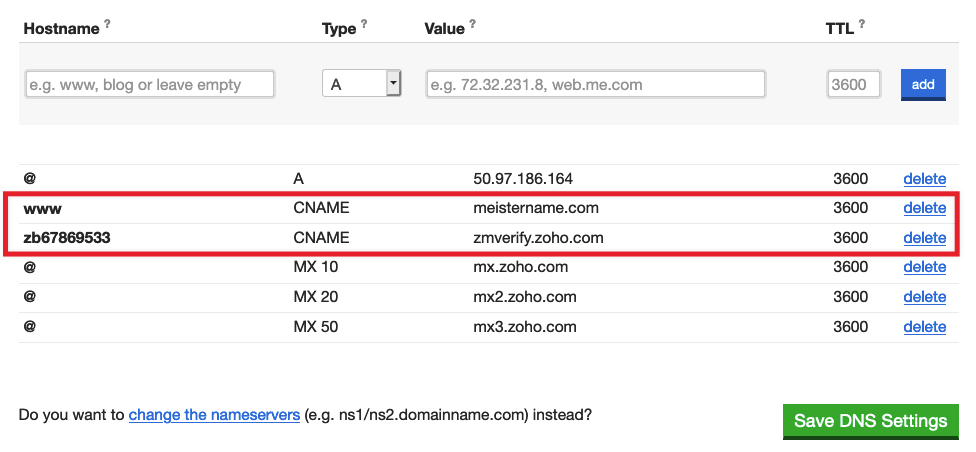Open the change the nameservers link
The height and width of the screenshot is (452, 976).
click(x=214, y=414)
